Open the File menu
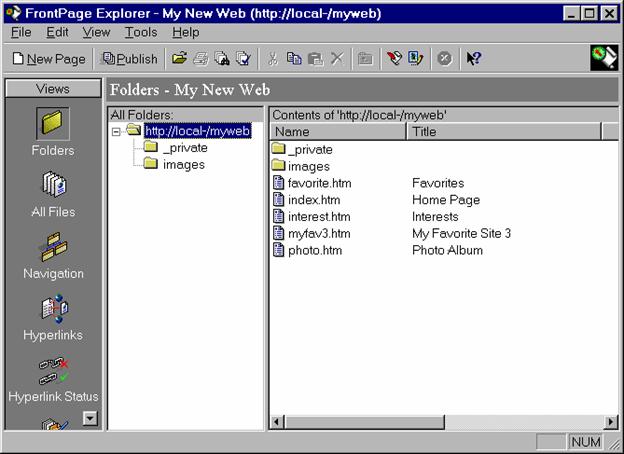This screenshot has width=624, height=454. 21,32
